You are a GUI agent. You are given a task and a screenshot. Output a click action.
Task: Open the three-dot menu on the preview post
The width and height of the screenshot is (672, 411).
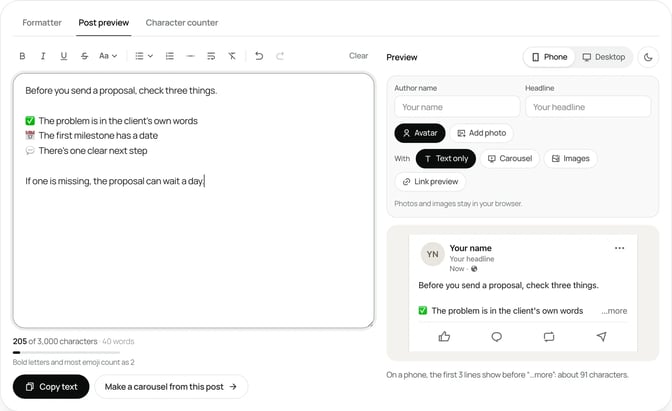tap(619, 248)
